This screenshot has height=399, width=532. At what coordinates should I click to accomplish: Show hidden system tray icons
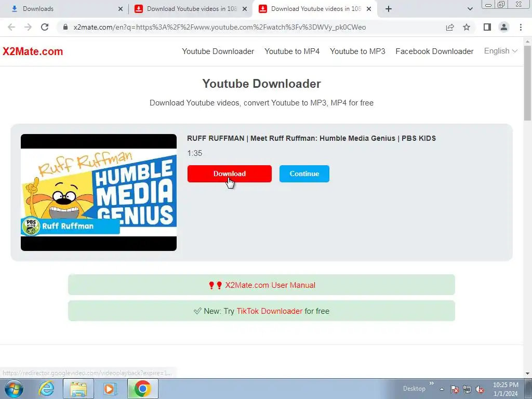coord(442,389)
